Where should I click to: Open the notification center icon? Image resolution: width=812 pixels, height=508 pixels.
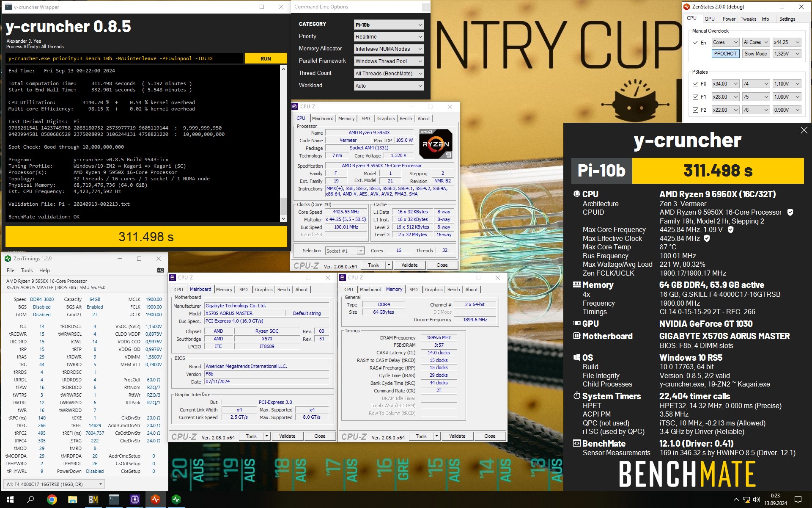pyautogui.click(x=798, y=500)
